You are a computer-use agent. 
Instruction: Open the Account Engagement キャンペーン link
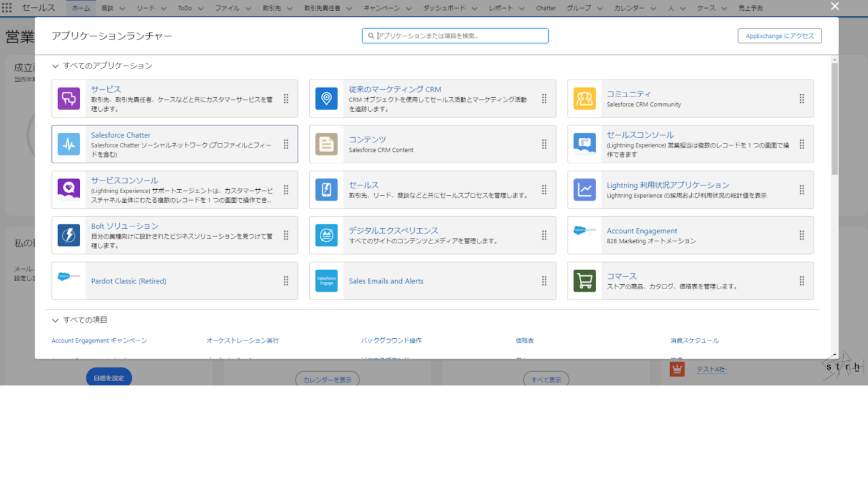(x=99, y=341)
